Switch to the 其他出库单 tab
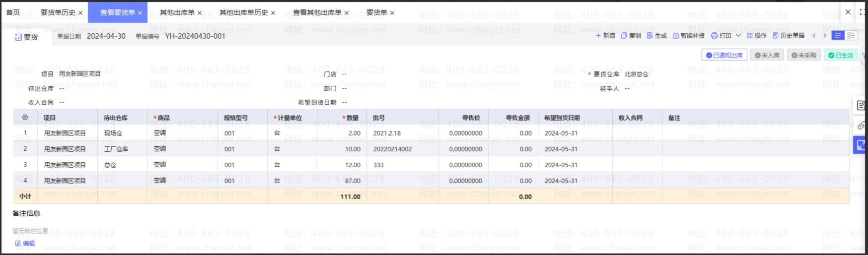 (x=177, y=12)
